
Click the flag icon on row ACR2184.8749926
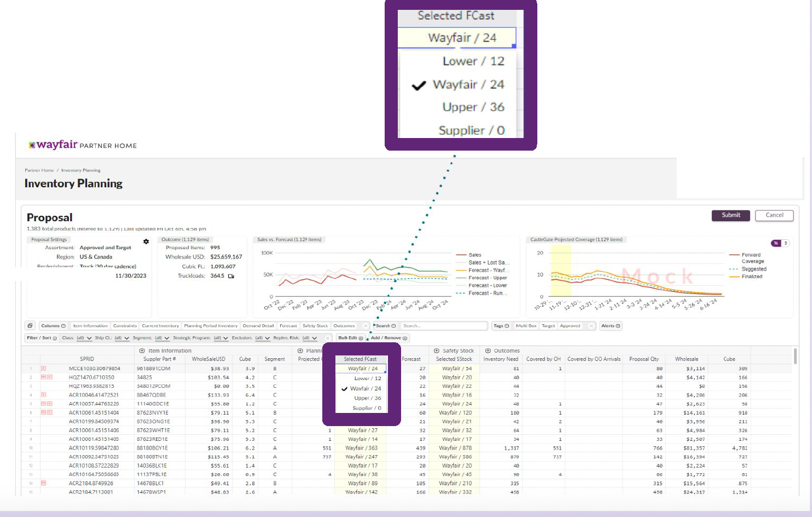pyautogui.click(x=44, y=483)
